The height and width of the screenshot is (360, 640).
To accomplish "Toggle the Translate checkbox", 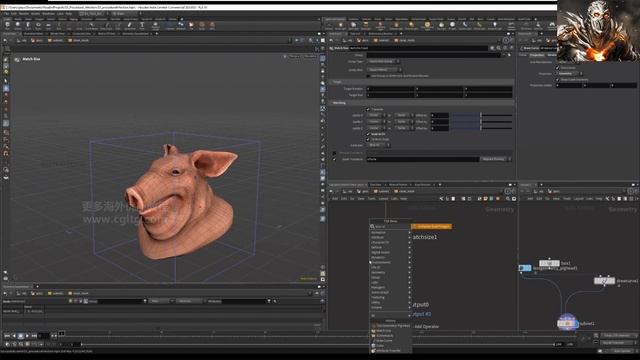I will tap(368, 109).
